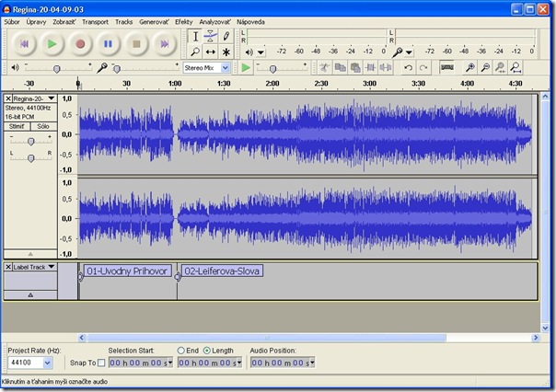The height and width of the screenshot is (392, 556).
Task: Select the End radio button
Action: pyautogui.click(x=180, y=351)
